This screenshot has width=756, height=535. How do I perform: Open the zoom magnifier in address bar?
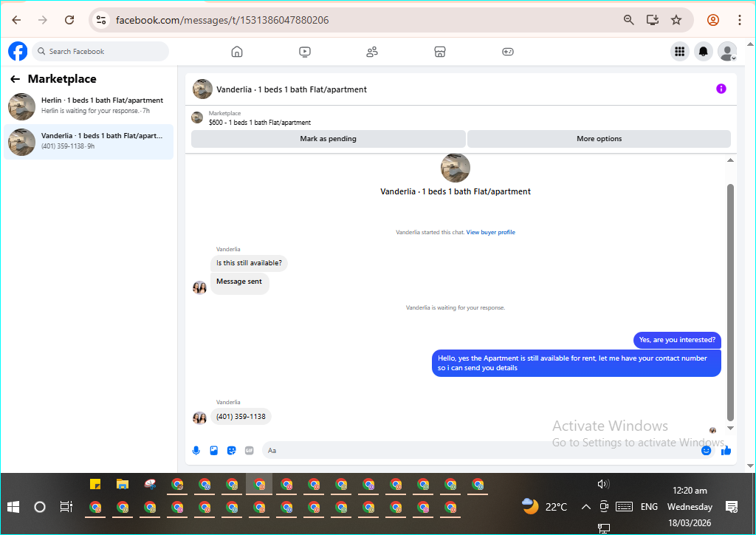629,20
